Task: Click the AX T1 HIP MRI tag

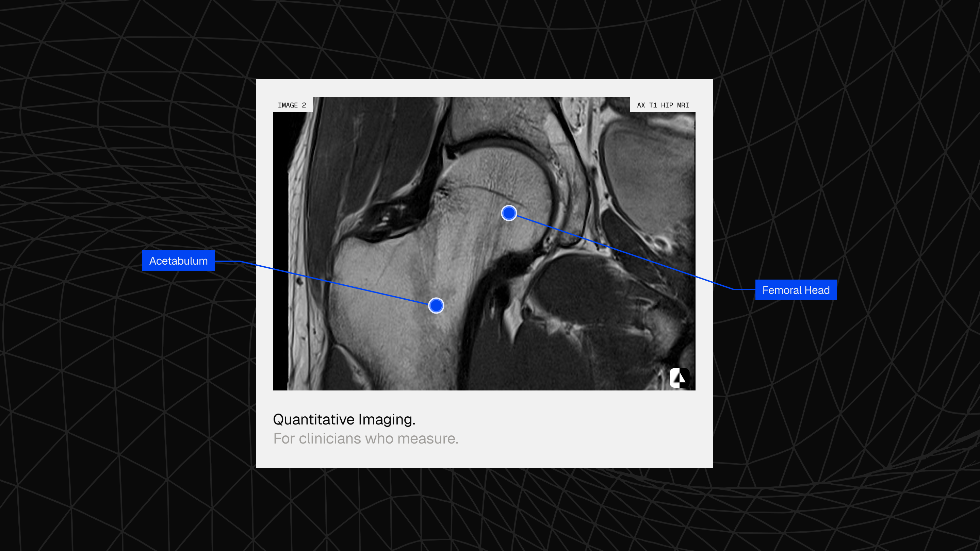Action: coord(663,105)
